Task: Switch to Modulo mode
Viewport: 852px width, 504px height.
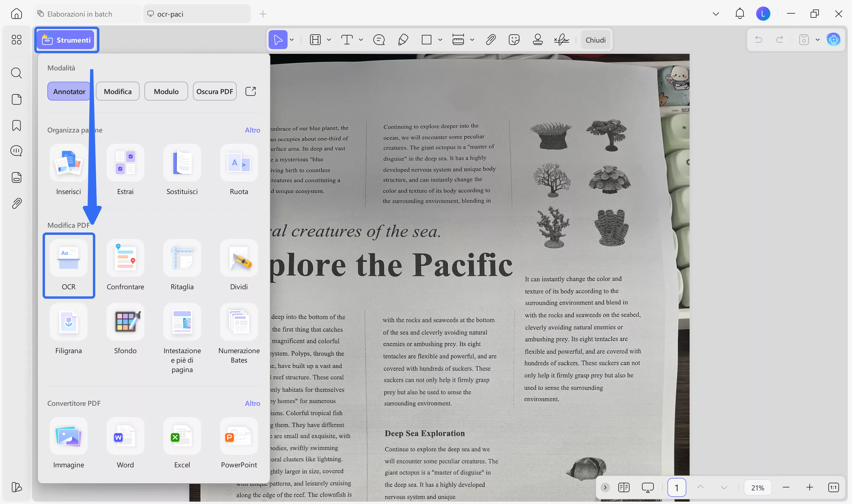Action: coord(166,91)
